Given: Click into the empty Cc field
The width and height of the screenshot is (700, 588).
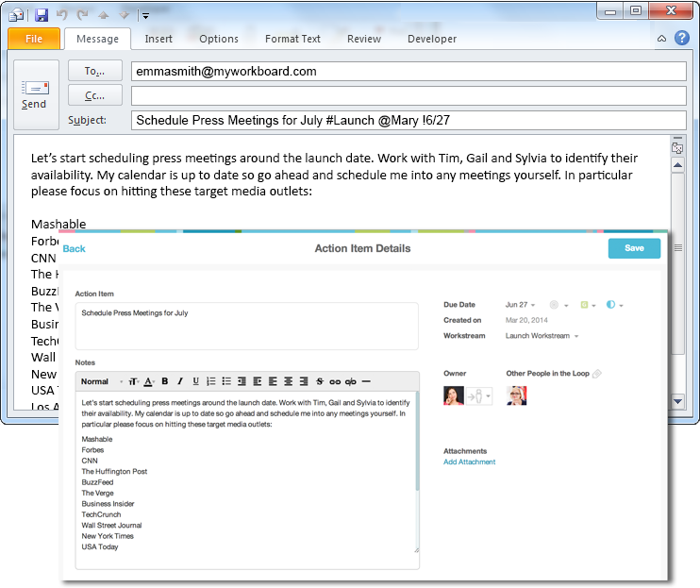Looking at the screenshot, I should pos(408,95).
